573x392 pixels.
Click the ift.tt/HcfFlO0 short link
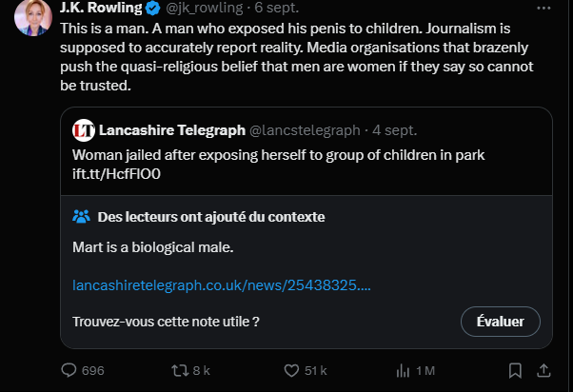[x=117, y=174]
